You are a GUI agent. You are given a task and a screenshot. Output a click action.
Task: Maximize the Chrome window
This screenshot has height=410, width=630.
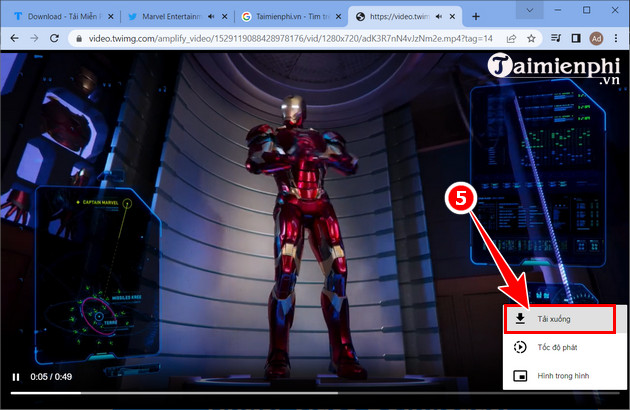[586, 10]
